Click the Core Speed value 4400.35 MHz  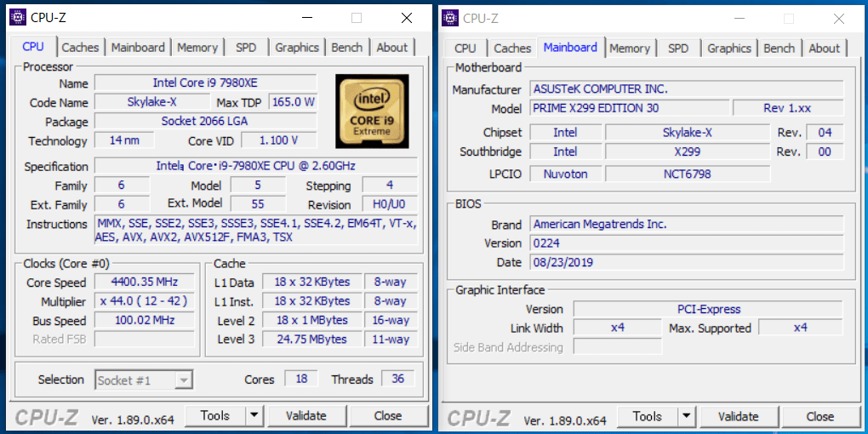(144, 281)
